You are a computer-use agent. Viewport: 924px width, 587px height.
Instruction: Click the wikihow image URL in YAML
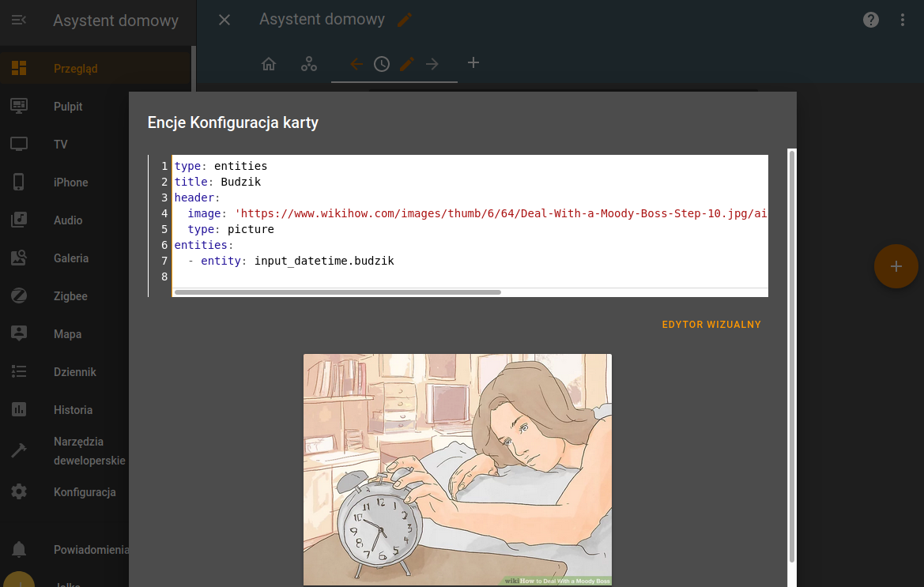click(x=501, y=214)
